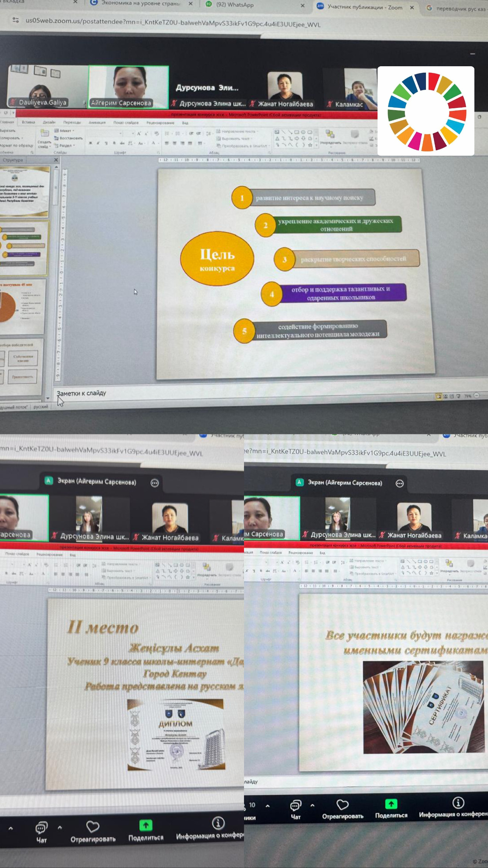Toggle underline Ч formatting in the Шрифт group
488x868 pixels.
click(106, 143)
